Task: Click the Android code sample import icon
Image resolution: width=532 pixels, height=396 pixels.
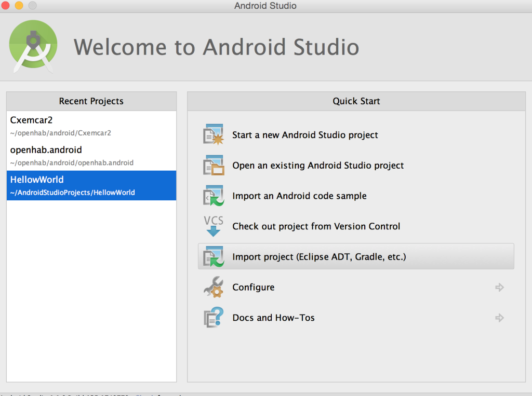Action: [214, 196]
